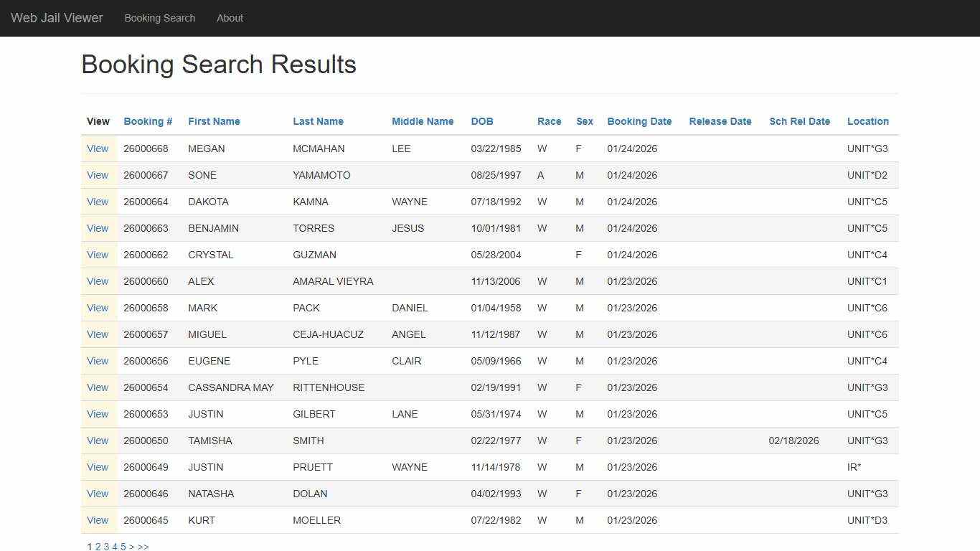This screenshot has height=551, width=980.
Task: Jump to the last results page
Action: point(143,546)
